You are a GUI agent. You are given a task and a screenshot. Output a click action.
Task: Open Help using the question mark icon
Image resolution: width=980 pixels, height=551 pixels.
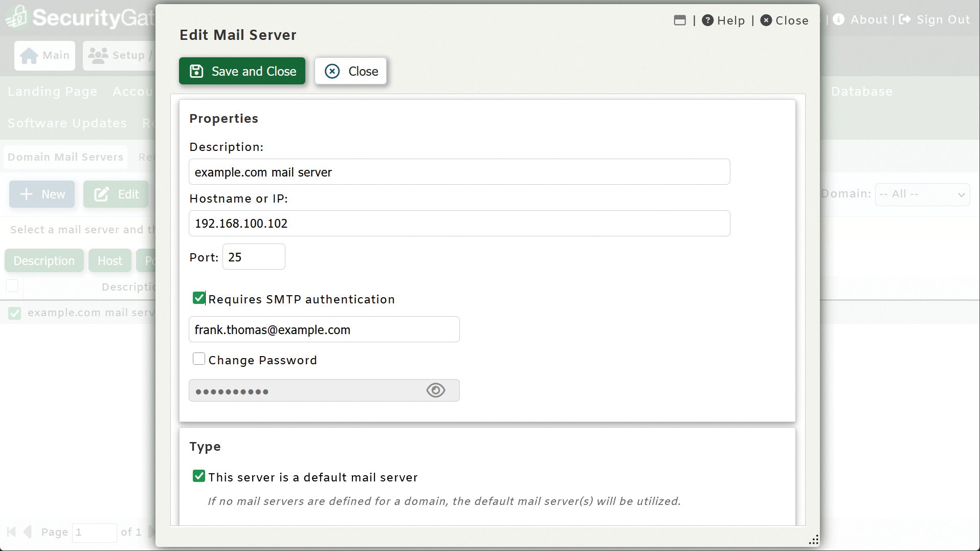point(708,20)
